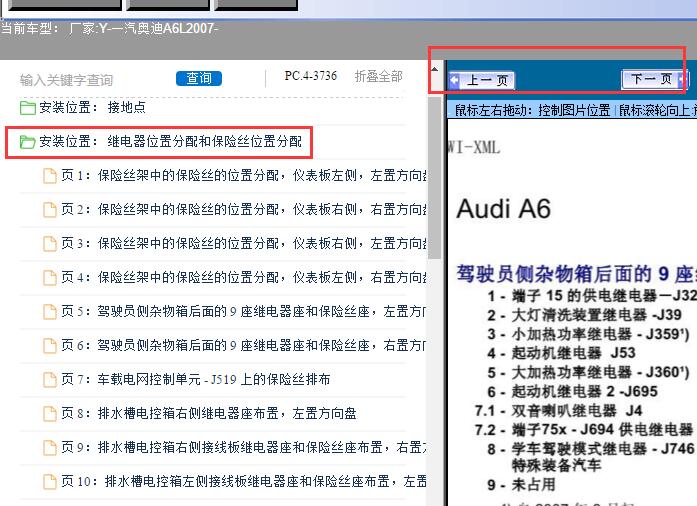Screen dimensions: 697x506
Task: Click the tree list scrollbar thumb
Action: pyautogui.click(x=435, y=178)
